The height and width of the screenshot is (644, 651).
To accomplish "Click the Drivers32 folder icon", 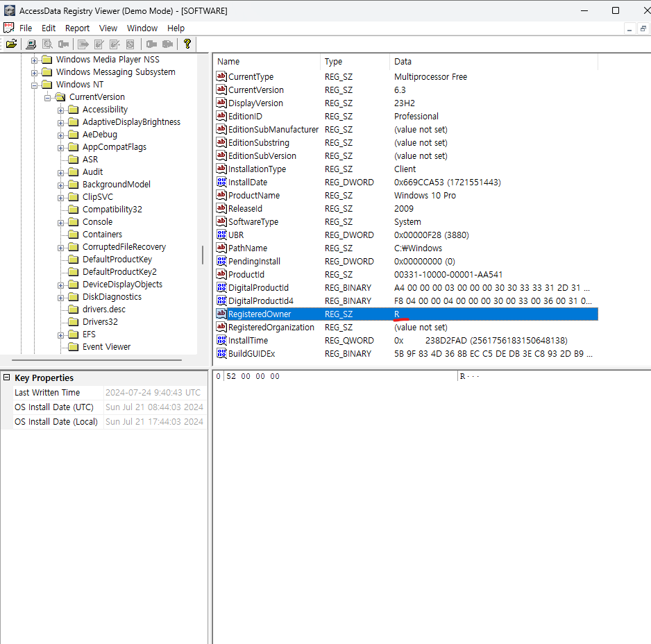I will 73,322.
